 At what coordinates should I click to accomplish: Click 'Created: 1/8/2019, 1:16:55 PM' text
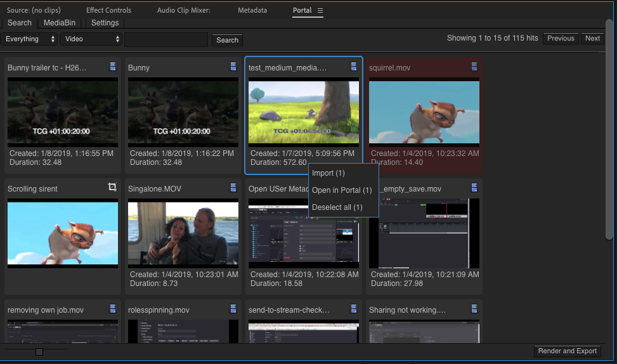point(62,153)
